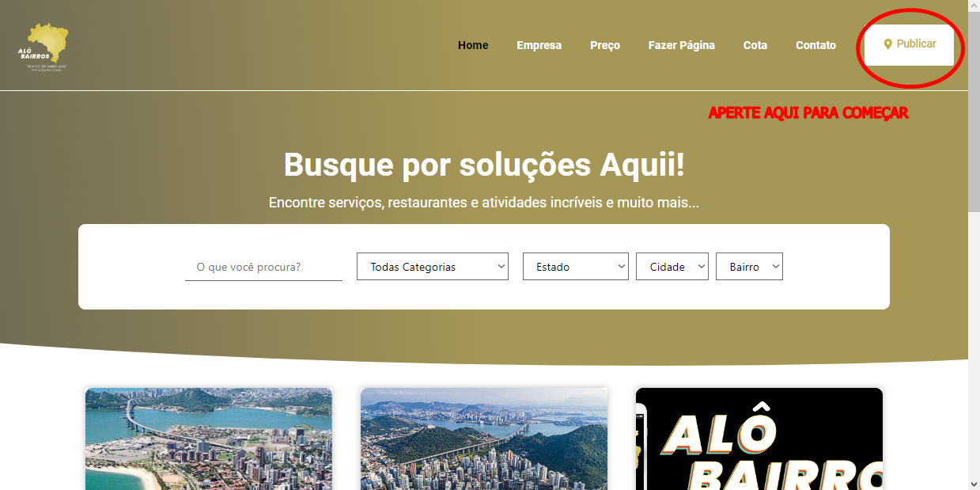This screenshot has width=980, height=490.
Task: Click the red 'APERTE AQUI PARA COMEÇAR' text
Action: coord(808,113)
